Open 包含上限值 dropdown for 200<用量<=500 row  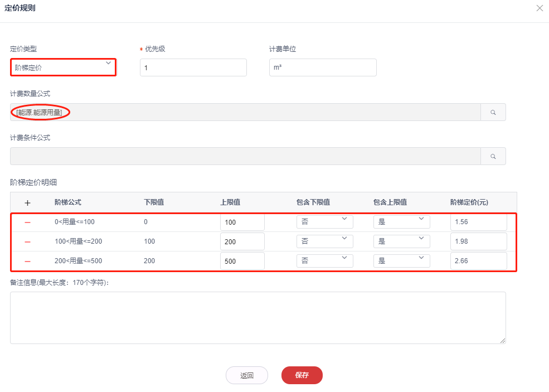click(401, 261)
